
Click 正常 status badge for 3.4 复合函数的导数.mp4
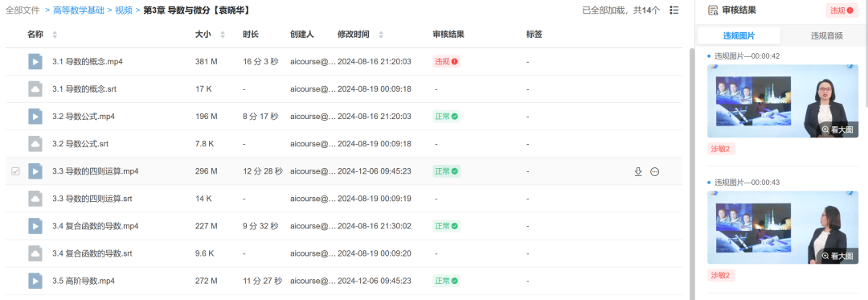click(x=446, y=226)
